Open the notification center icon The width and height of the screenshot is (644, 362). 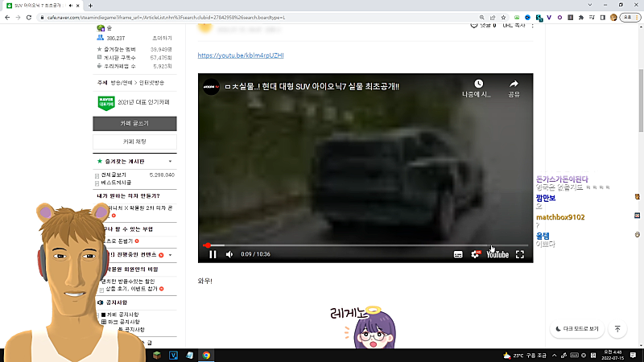634,356
